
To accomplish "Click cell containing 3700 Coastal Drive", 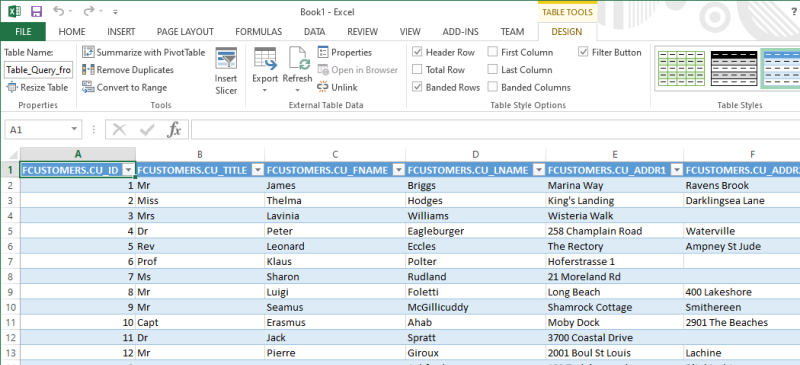I will (615, 337).
